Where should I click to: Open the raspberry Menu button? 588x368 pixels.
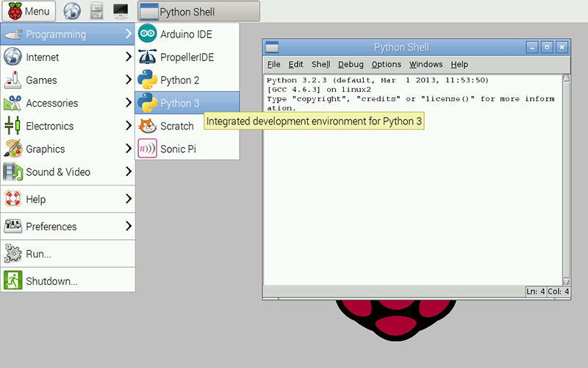click(29, 11)
